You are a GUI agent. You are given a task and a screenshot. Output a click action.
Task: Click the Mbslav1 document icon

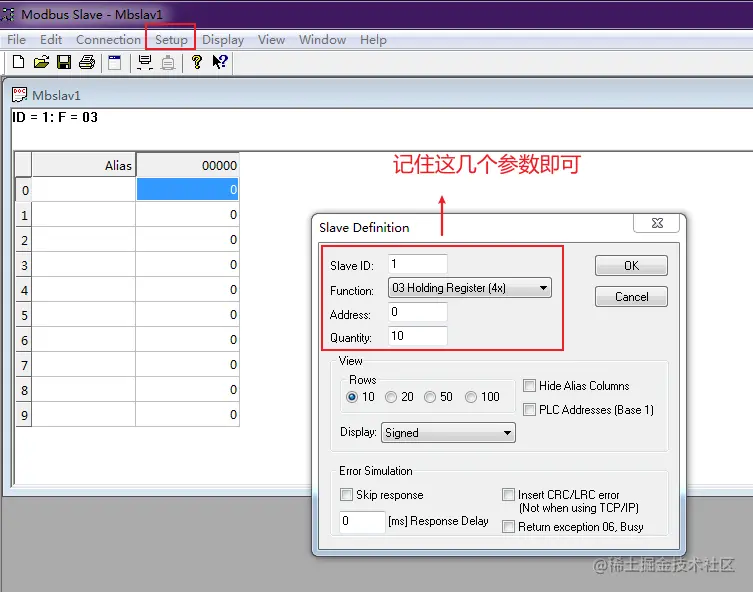(x=19, y=95)
